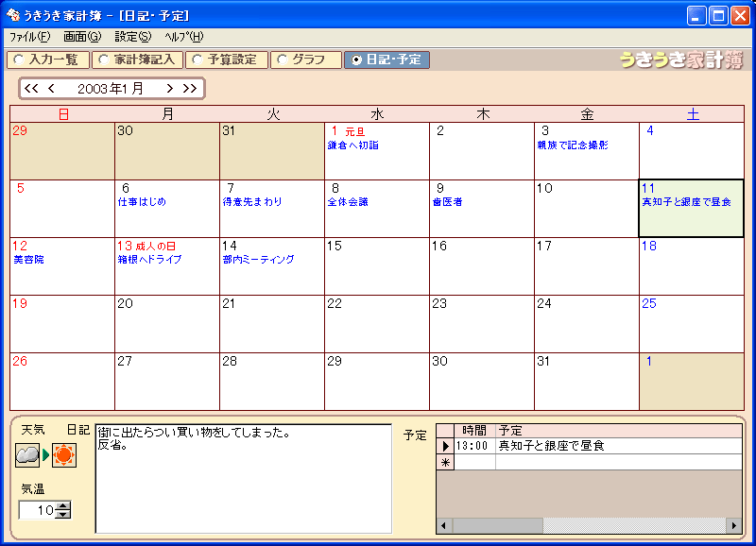Click the sunny weather icon
This screenshot has width=756, height=546.
click(x=63, y=455)
